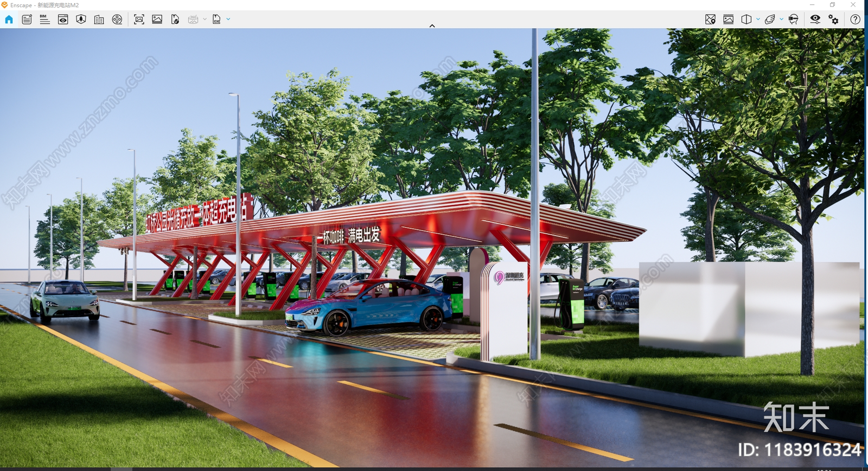Toggle the Safe Frame image icon
Viewport: 868px width, 471px height.
tap(729, 20)
